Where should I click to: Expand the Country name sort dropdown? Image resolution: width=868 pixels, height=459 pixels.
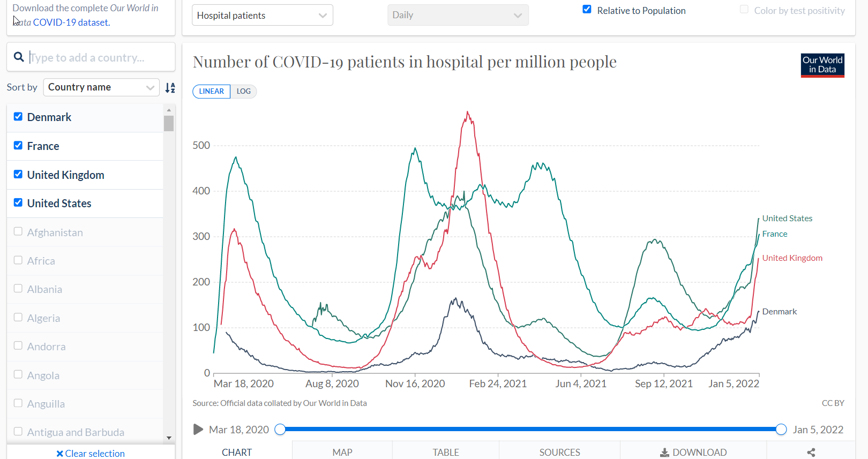101,87
